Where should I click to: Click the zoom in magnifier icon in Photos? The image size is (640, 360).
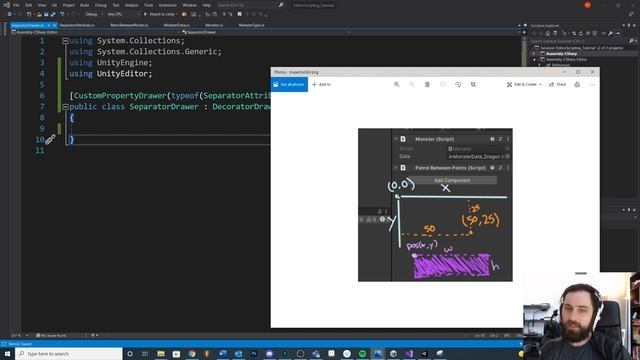(396, 84)
